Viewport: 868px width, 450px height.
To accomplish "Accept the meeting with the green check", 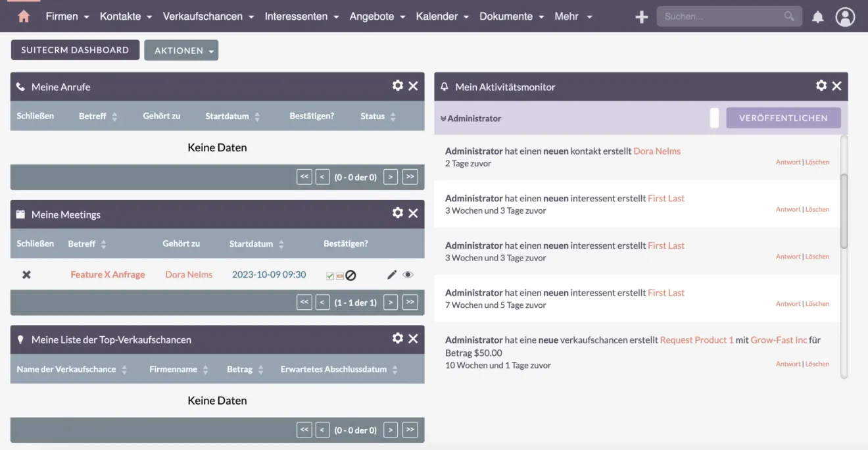I will pyautogui.click(x=329, y=274).
